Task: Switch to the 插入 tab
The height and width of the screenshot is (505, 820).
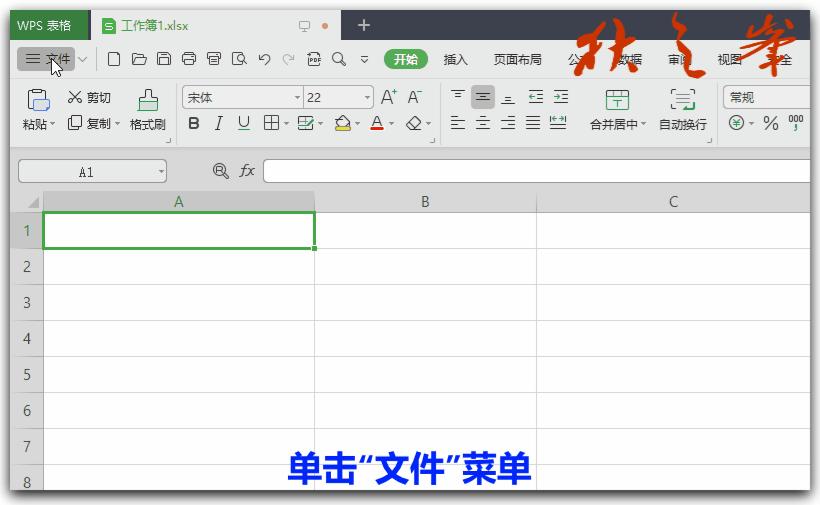Action: (x=455, y=60)
